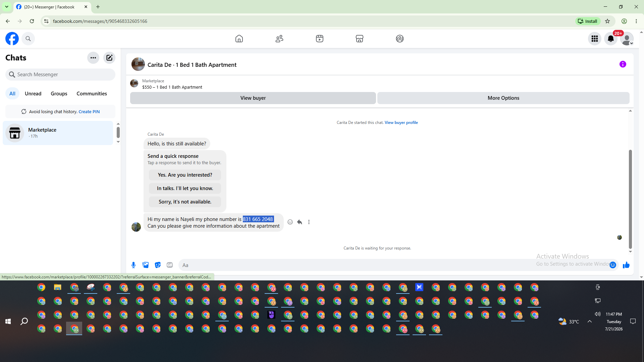
Task: Switch to the Communities tab
Action: click(x=92, y=94)
